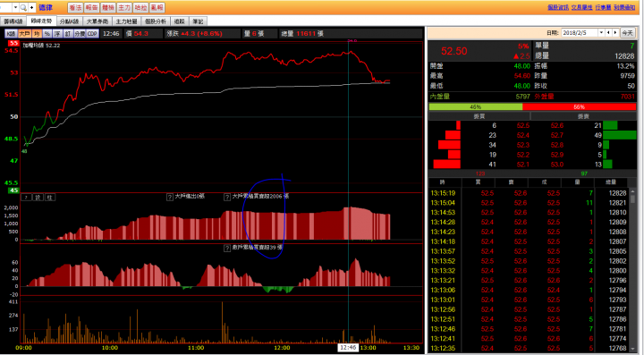Click the 行事曆 link
The width and height of the screenshot is (644, 355).
[x=604, y=7]
